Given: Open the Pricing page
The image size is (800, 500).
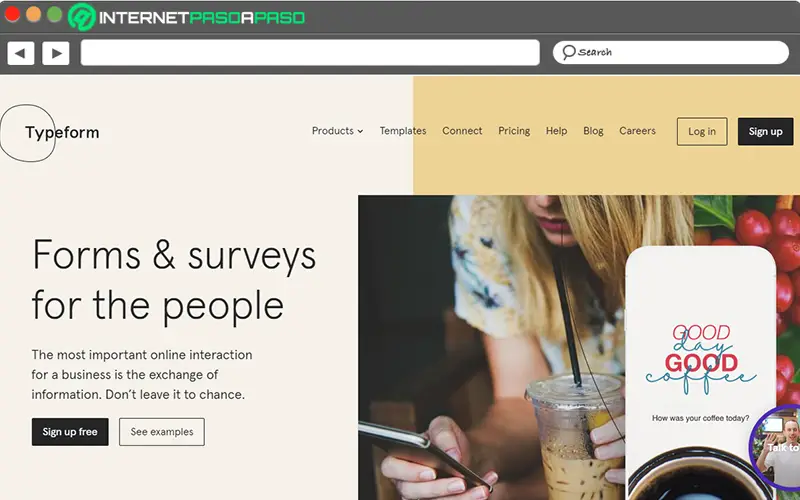Looking at the screenshot, I should pos(514,131).
